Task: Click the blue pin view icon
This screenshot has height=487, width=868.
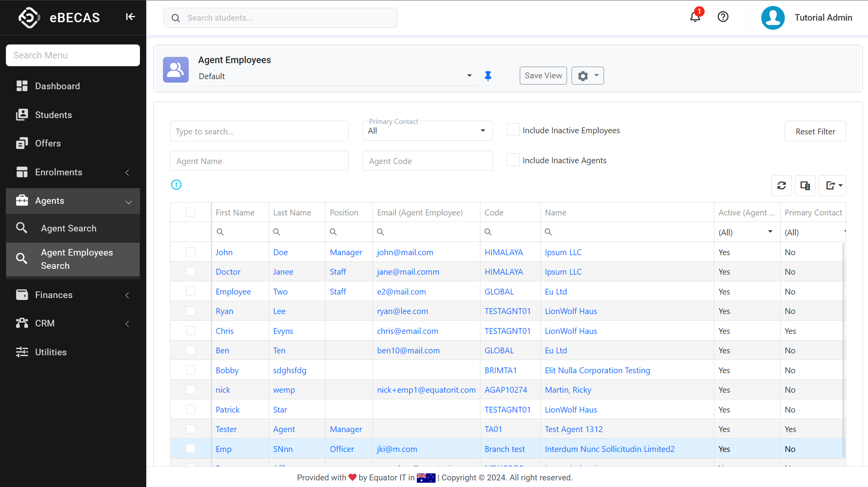Action: (488, 76)
